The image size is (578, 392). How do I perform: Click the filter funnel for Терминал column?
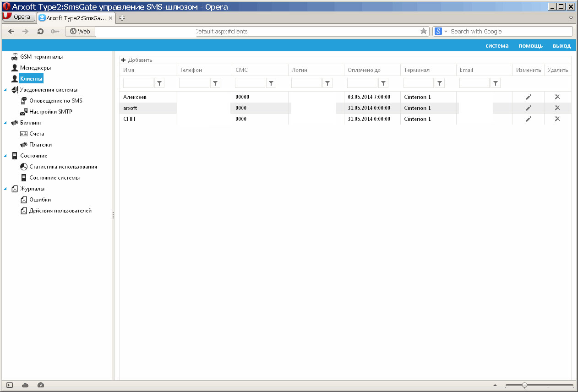pyautogui.click(x=439, y=83)
